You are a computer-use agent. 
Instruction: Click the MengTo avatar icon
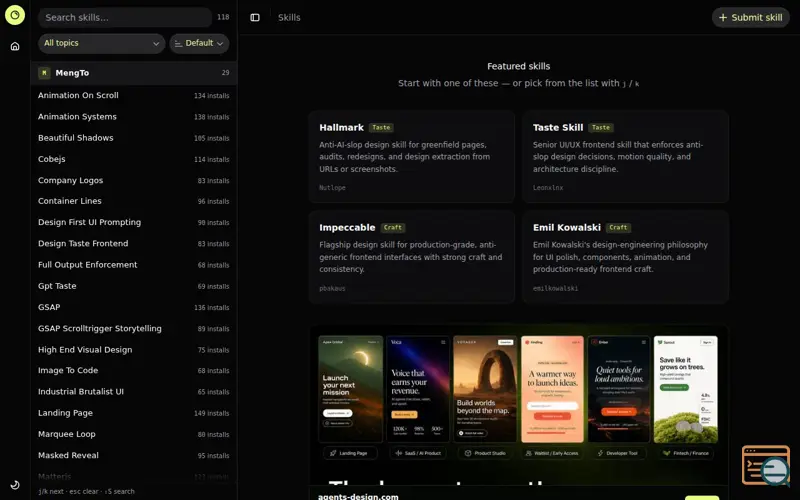point(44,73)
